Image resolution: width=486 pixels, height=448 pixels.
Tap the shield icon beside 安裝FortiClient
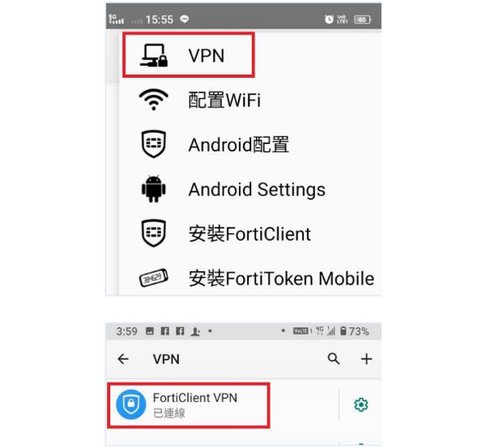click(154, 233)
